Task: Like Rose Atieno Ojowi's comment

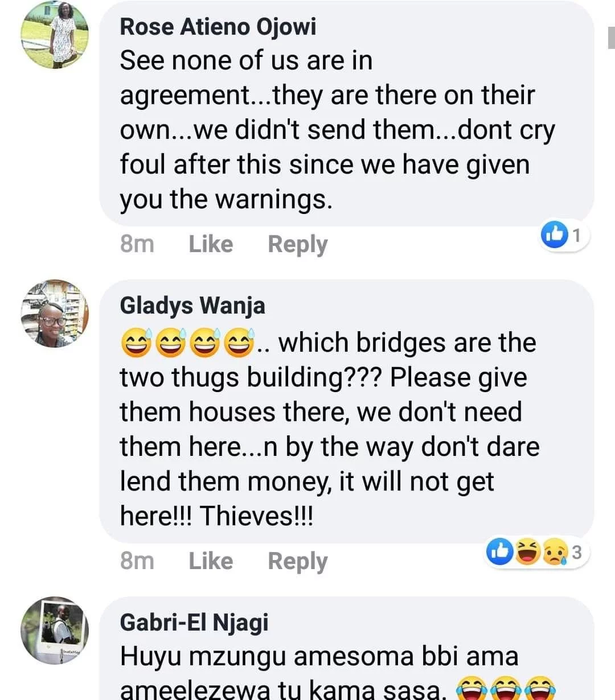Action: coord(211,244)
